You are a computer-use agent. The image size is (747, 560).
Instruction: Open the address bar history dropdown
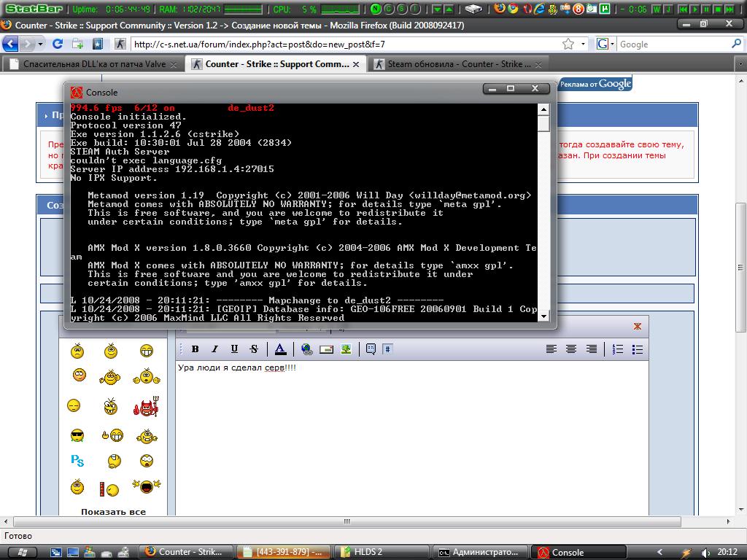click(583, 44)
